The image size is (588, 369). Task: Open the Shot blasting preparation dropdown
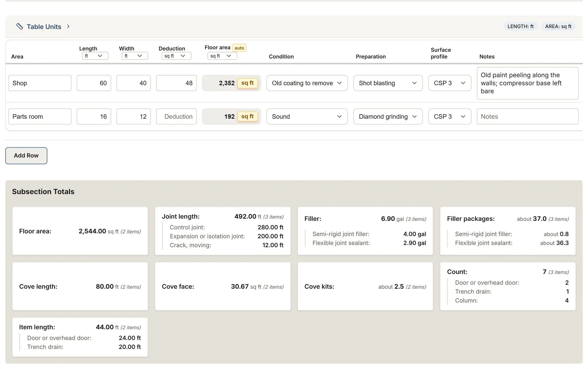point(388,83)
